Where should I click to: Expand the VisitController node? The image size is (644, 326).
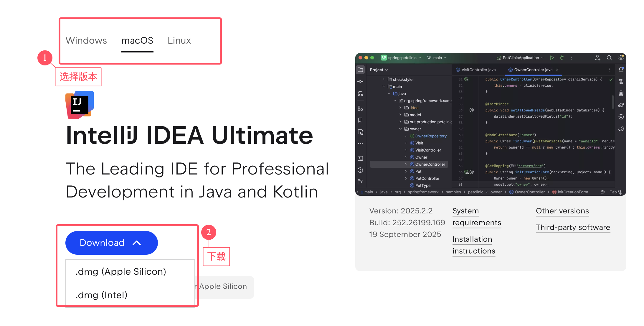click(406, 150)
